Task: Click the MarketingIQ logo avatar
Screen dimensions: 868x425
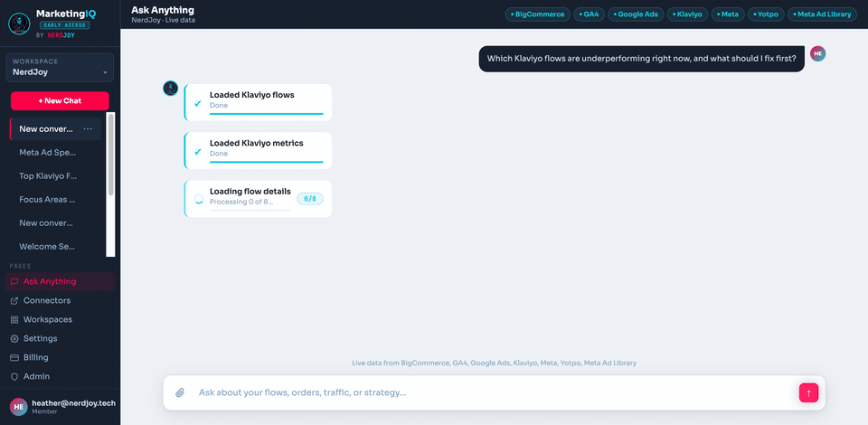Action: click(19, 24)
